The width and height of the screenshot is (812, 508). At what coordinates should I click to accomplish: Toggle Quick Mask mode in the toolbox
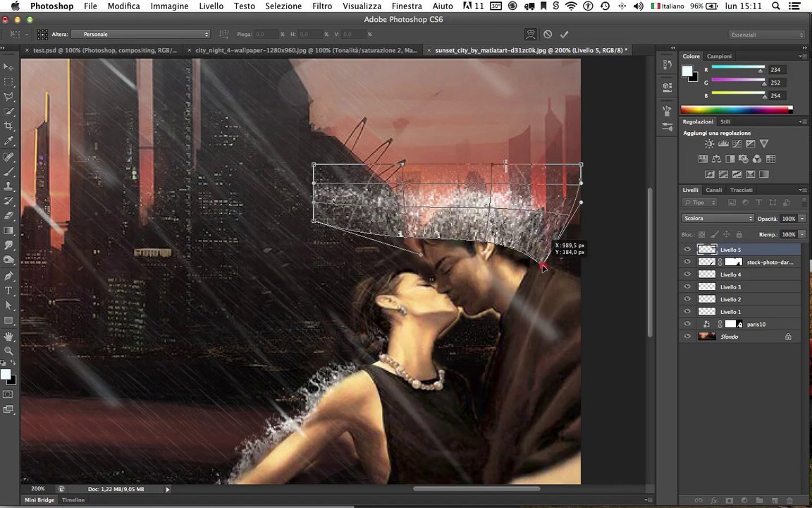pyautogui.click(x=8, y=394)
